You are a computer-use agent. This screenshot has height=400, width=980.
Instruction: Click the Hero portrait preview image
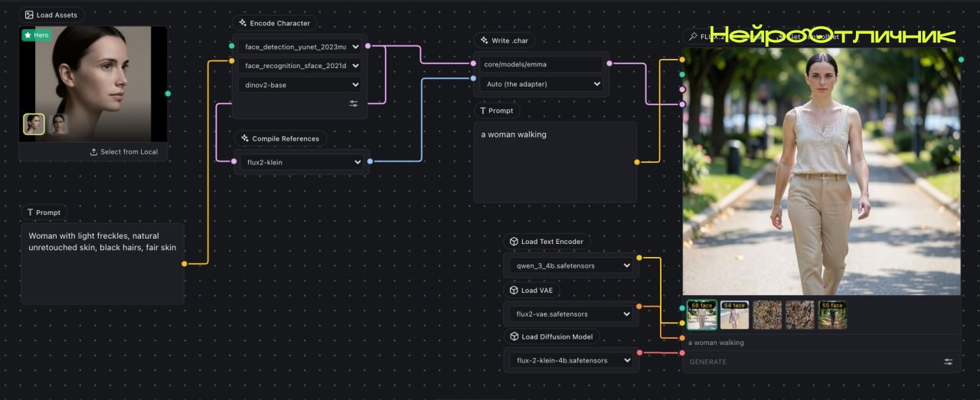tap(93, 84)
